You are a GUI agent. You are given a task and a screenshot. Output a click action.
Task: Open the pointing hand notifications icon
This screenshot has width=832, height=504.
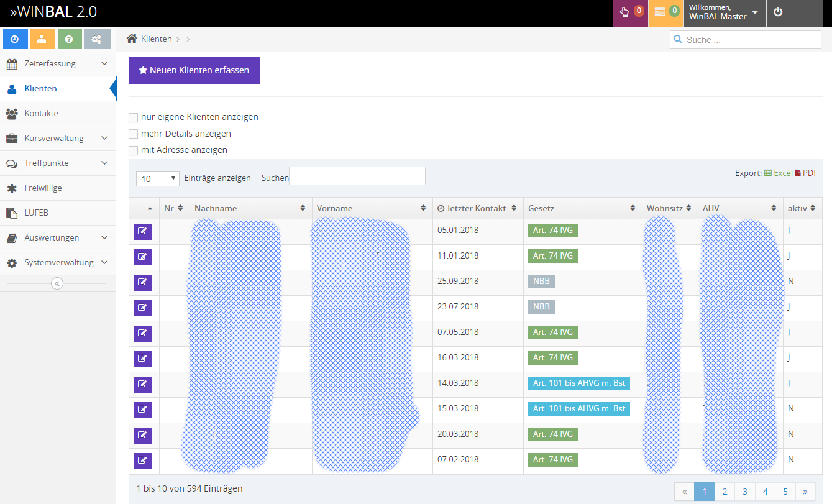[624, 12]
